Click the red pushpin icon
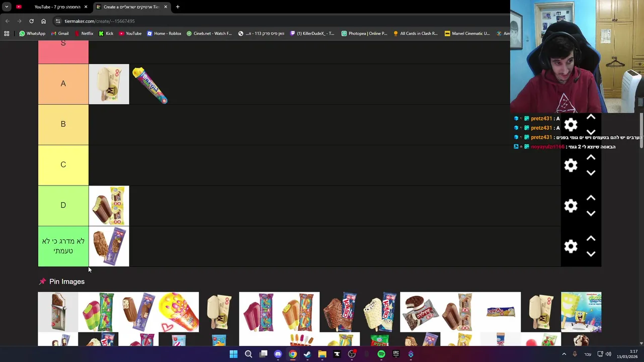Screen dimensions: 644x362 point(42,282)
